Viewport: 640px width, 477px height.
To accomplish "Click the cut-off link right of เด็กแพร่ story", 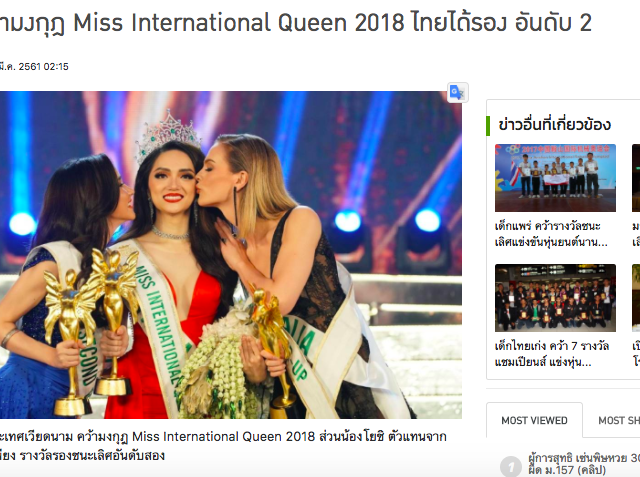I will (x=636, y=234).
